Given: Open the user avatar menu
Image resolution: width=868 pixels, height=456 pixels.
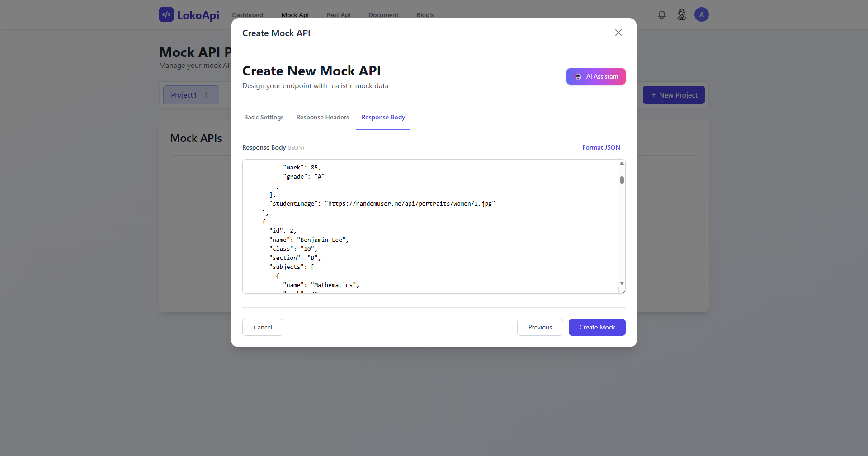Looking at the screenshot, I should pos(702,14).
